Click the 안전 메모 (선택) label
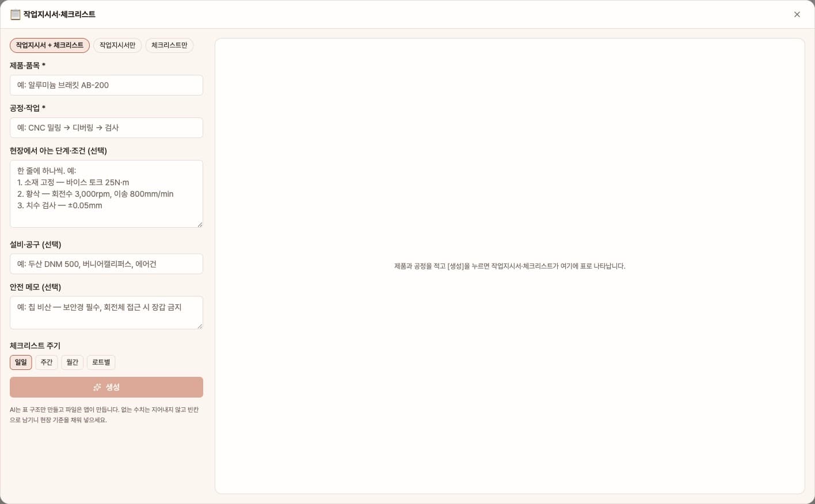Image resolution: width=815 pixels, height=504 pixels. pos(35,287)
